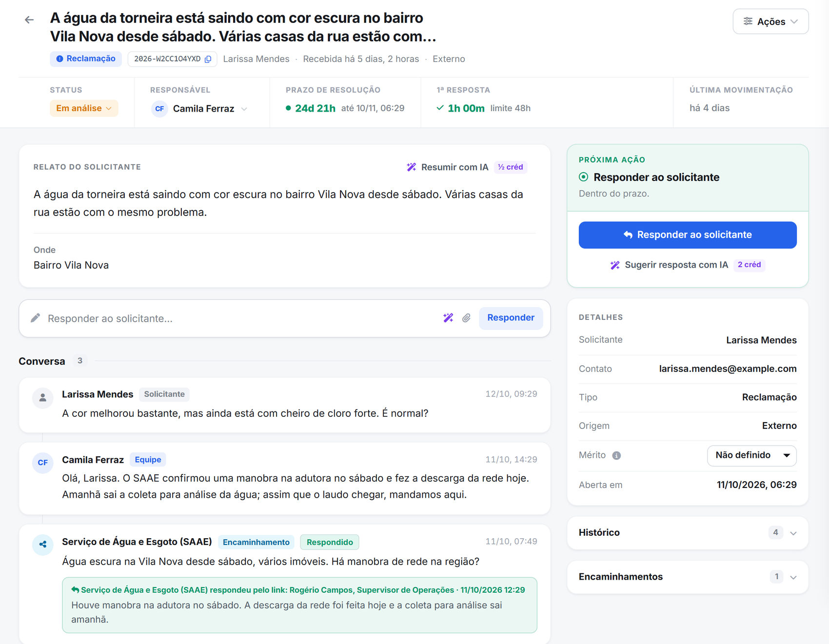Click the target icon beside Próxima ação title

click(584, 177)
